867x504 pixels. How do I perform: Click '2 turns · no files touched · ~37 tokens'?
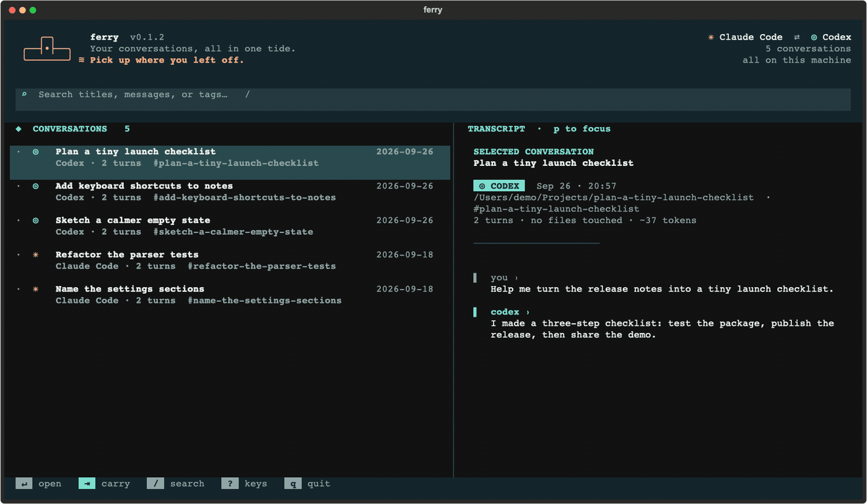point(585,220)
